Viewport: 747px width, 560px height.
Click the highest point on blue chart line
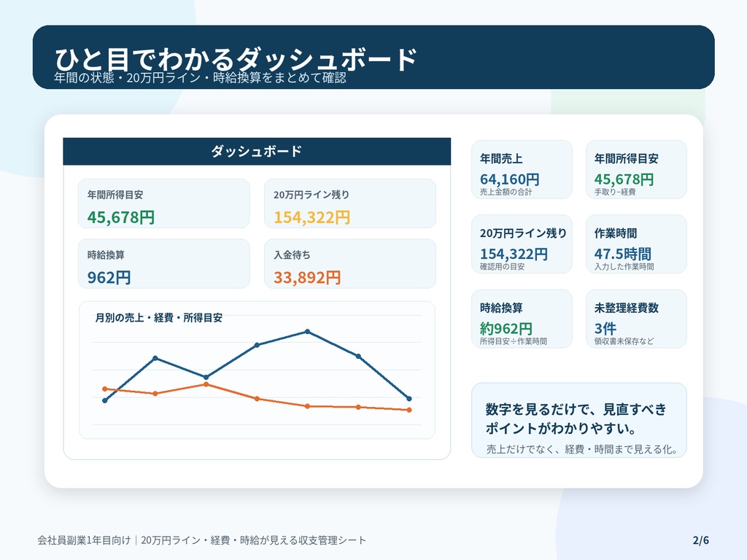tap(307, 332)
